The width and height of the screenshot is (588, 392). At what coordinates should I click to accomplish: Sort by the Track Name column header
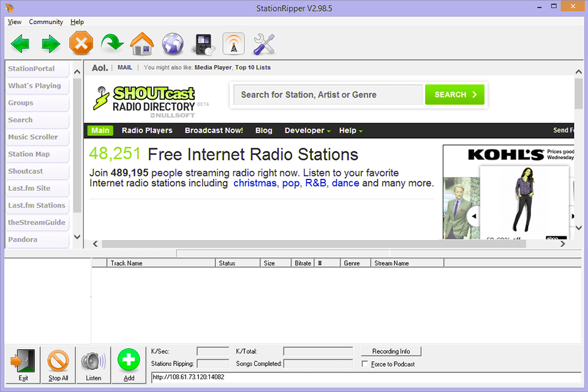[161, 263]
